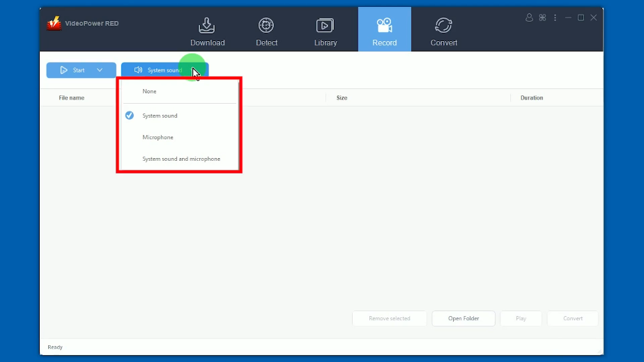Click the Record camera icon
Screen dimensions: 644x362
click(x=384, y=26)
